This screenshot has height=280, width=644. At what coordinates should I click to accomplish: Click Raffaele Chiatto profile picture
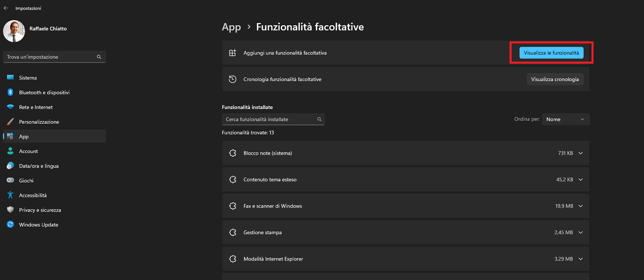click(x=14, y=31)
